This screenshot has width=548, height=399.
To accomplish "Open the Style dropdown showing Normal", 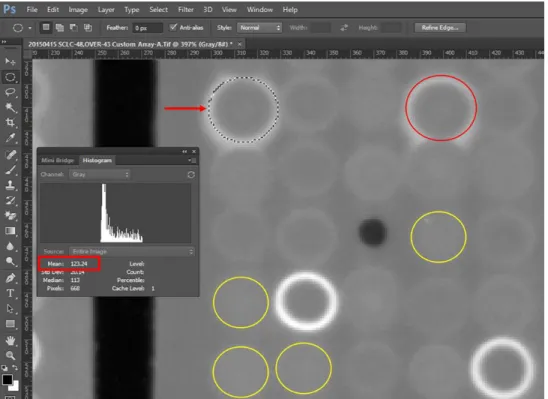I will click(x=259, y=28).
